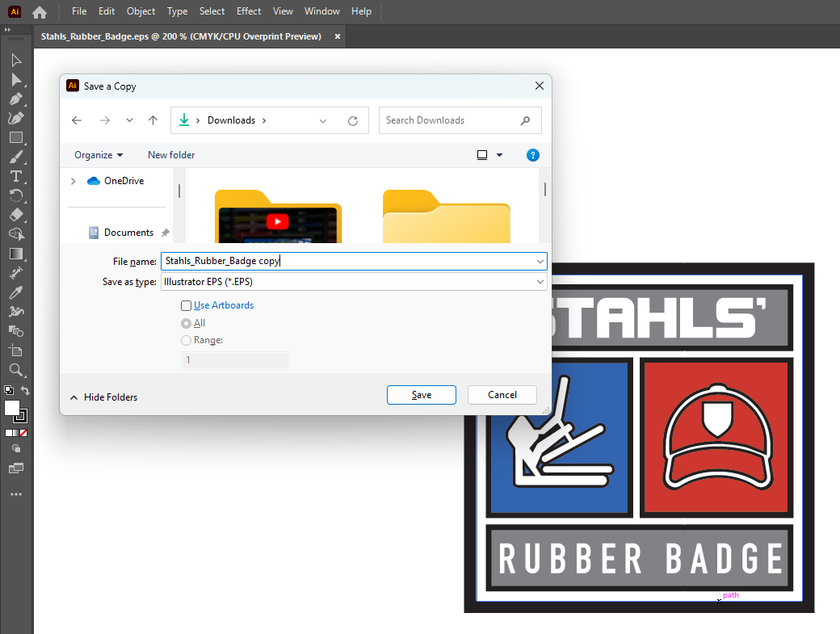
Task: Select the Zoom tool
Action: 16,370
